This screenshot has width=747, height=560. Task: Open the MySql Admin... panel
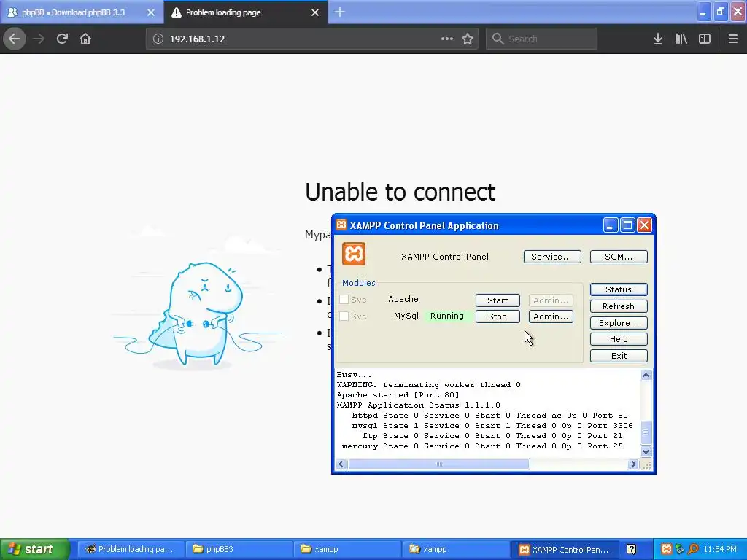tap(551, 316)
